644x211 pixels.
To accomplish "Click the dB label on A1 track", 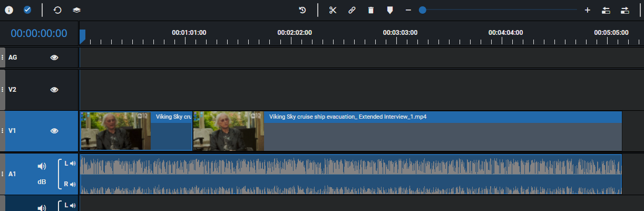I will tap(42, 182).
